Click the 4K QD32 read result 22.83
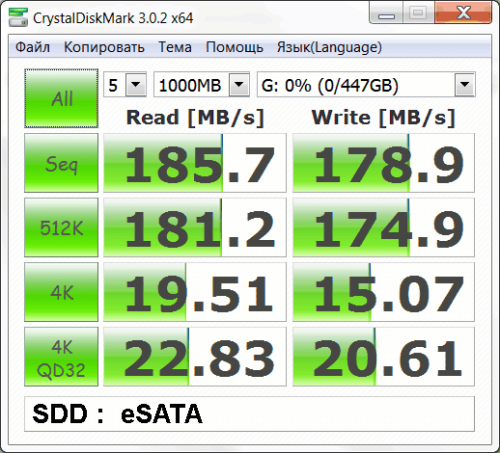This screenshot has height=453, width=500. 195,357
